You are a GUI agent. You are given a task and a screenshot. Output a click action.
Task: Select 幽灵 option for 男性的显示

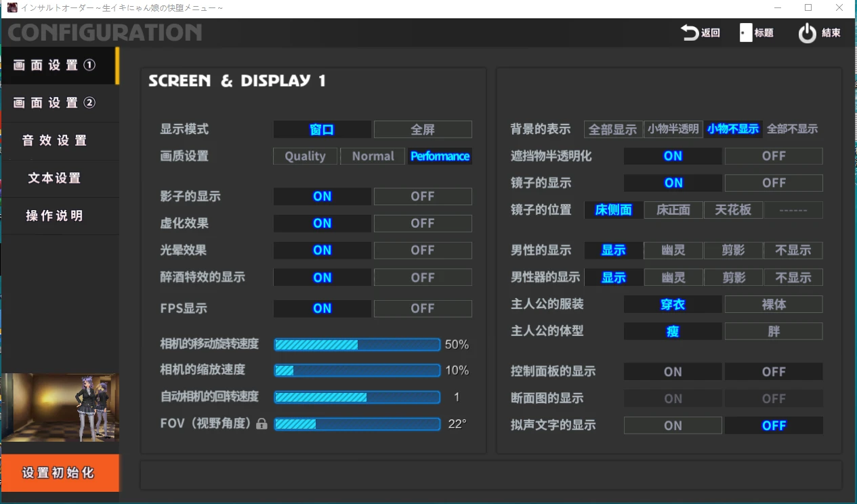tap(673, 250)
